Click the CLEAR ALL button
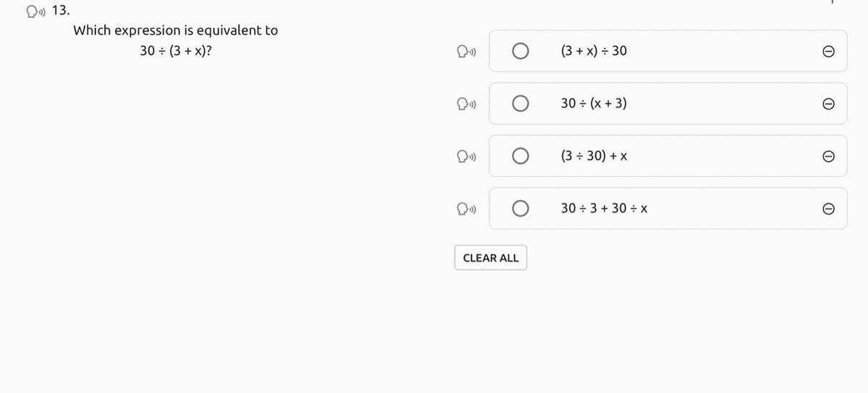Image resolution: width=868 pixels, height=393 pixels. 490,258
